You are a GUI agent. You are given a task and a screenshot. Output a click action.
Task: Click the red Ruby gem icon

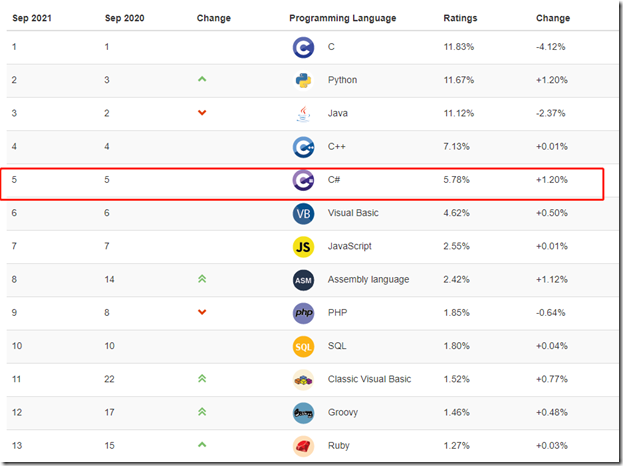coord(303,446)
